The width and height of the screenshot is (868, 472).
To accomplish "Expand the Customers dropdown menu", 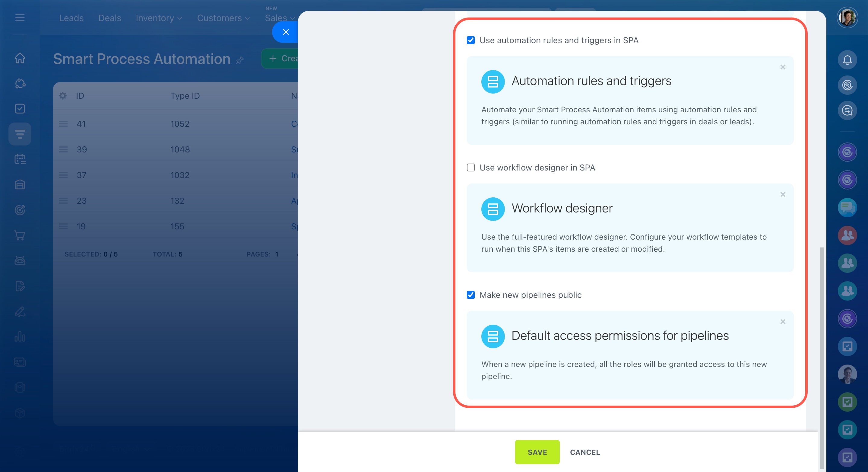I will pos(223,18).
